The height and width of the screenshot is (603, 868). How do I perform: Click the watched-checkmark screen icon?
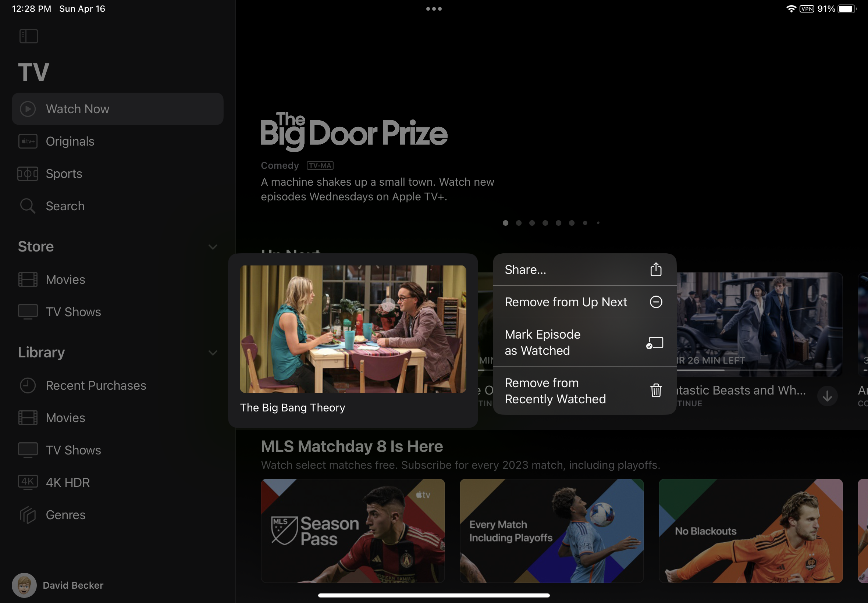pos(655,343)
